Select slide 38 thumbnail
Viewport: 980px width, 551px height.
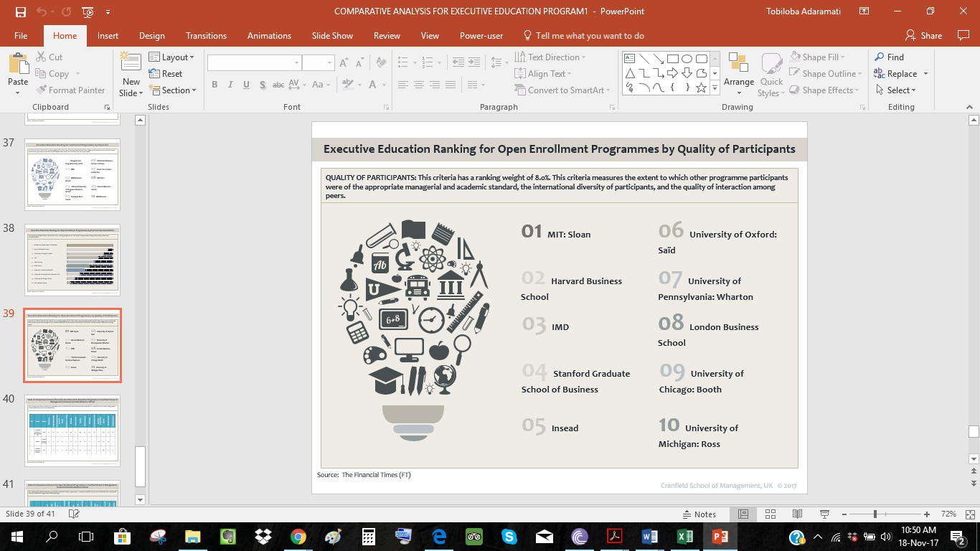72,260
